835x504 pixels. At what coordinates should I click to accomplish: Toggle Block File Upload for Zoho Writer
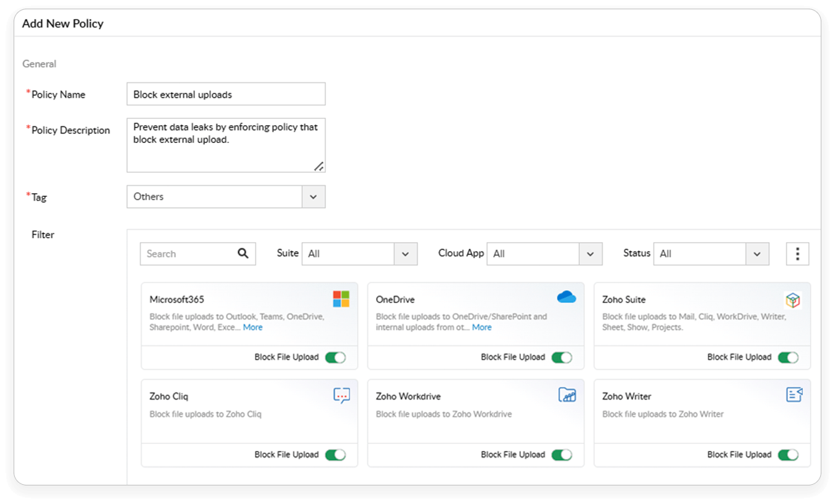(789, 454)
